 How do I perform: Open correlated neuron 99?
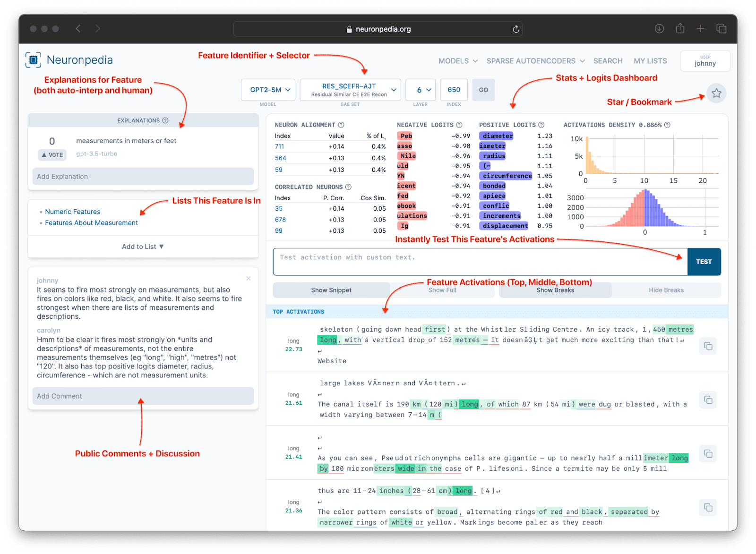[278, 231]
